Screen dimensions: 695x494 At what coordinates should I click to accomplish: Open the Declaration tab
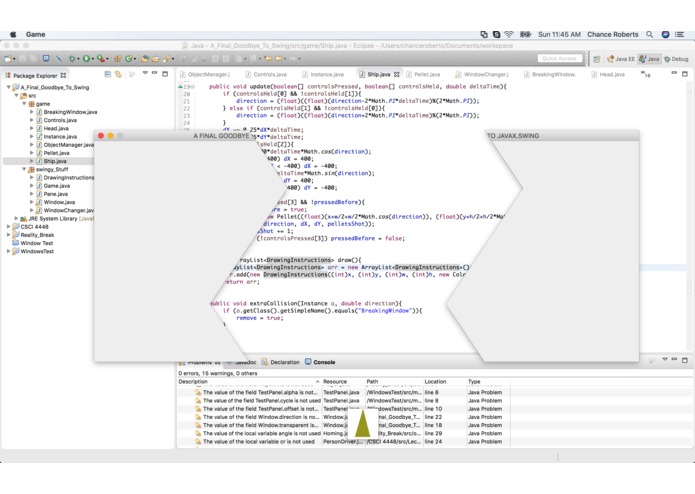[281, 362]
